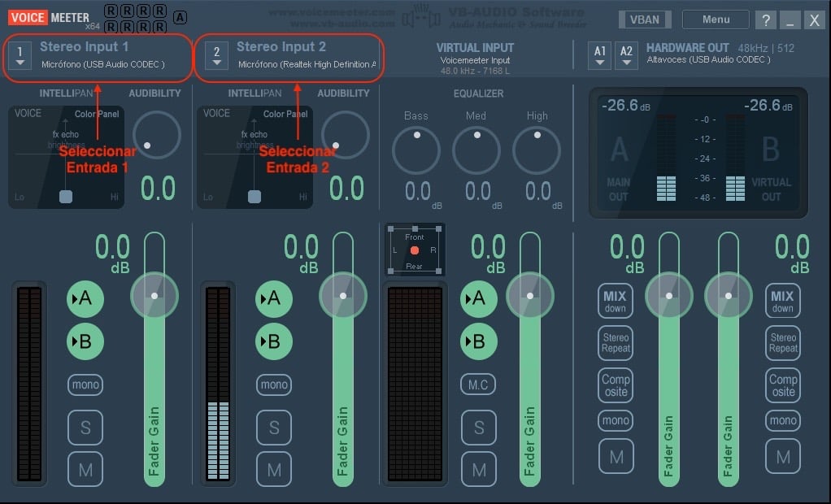Viewport: 831px width, 504px height.
Task: Click the Stereo Input 2 title label
Action: click(x=281, y=46)
